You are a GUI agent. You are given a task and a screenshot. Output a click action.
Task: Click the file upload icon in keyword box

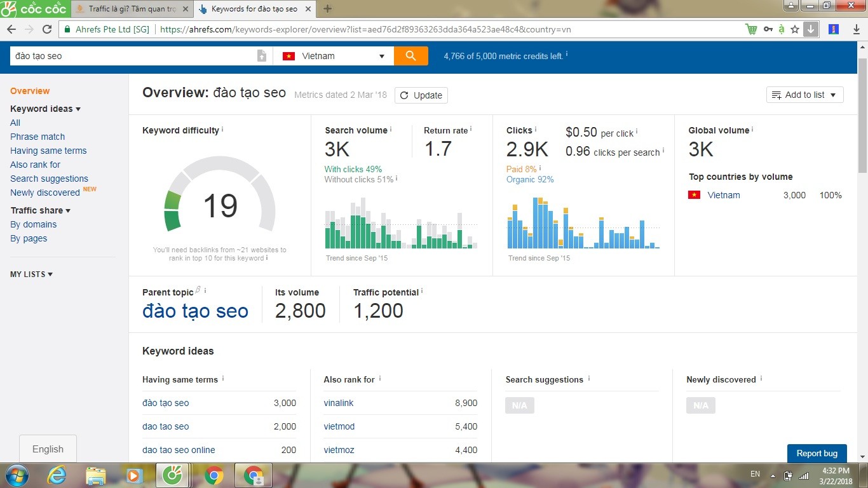click(x=261, y=56)
